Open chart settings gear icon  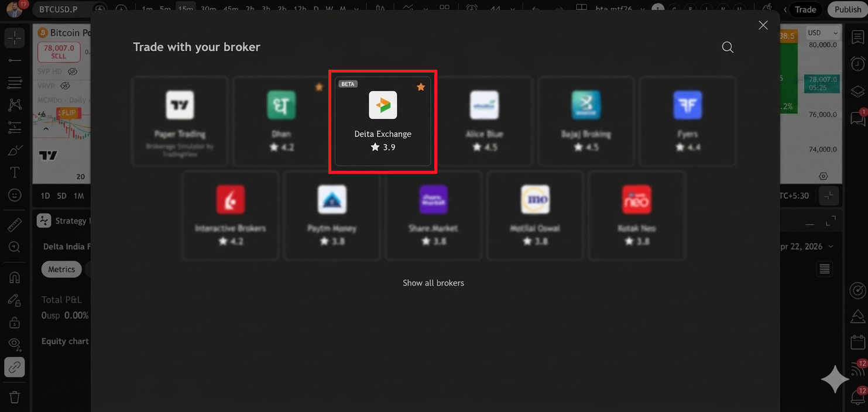tap(824, 176)
